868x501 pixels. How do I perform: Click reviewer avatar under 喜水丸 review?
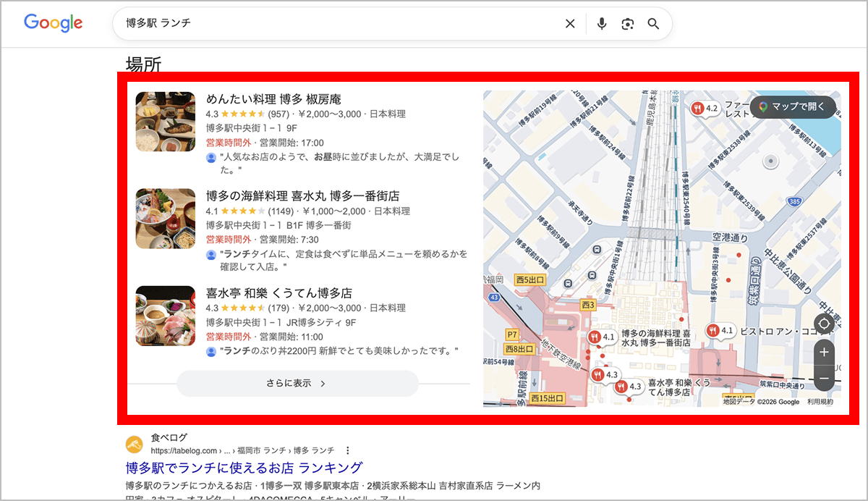[211, 255]
